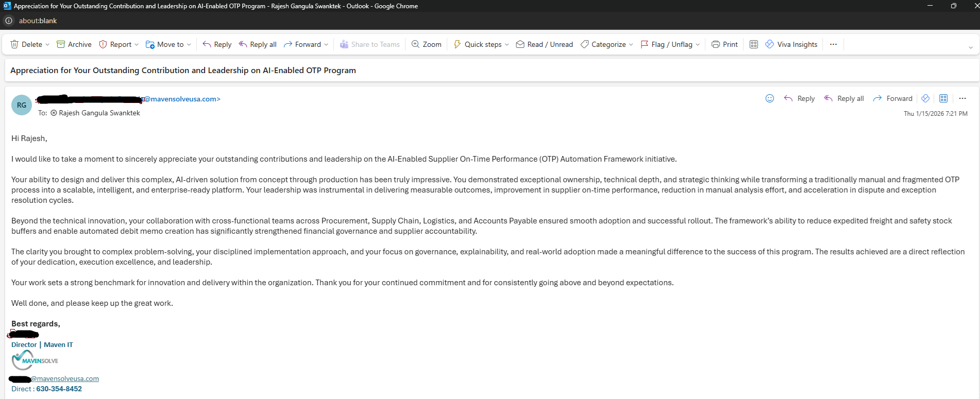The height and width of the screenshot is (399, 980).
Task: Click the Delete trash icon in toolbar
Action: click(15, 44)
